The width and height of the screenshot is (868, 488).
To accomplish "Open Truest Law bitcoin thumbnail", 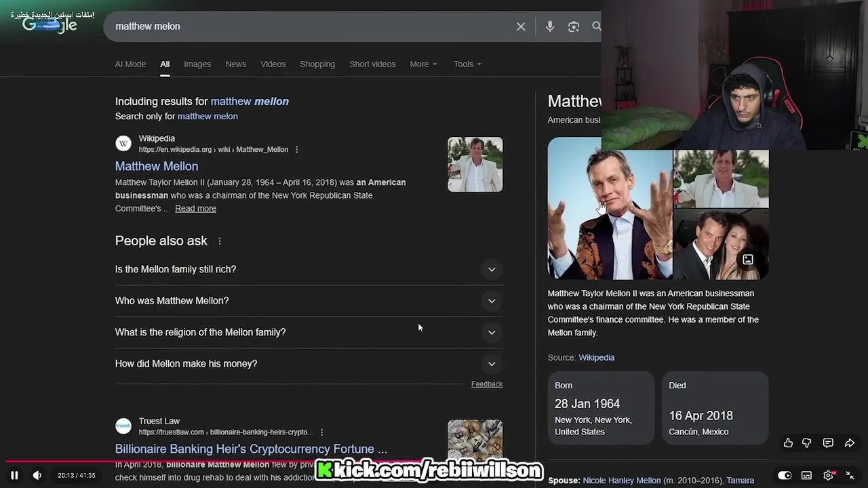I will click(475, 441).
